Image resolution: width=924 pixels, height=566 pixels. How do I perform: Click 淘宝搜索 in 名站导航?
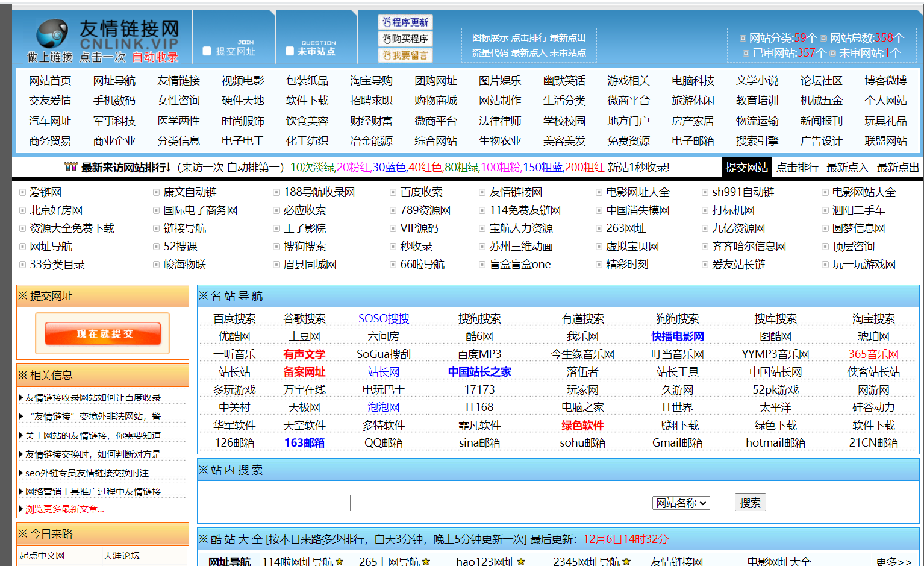pyautogui.click(x=873, y=319)
